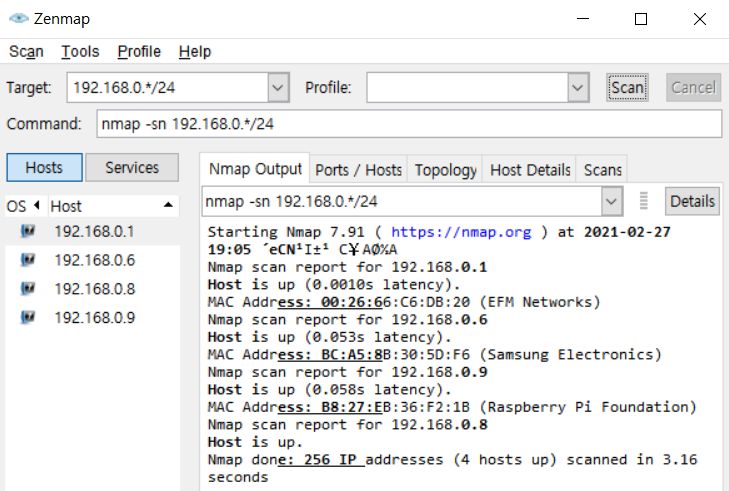Switch to the Host Details tab
The height and width of the screenshot is (491, 729).
click(x=530, y=170)
